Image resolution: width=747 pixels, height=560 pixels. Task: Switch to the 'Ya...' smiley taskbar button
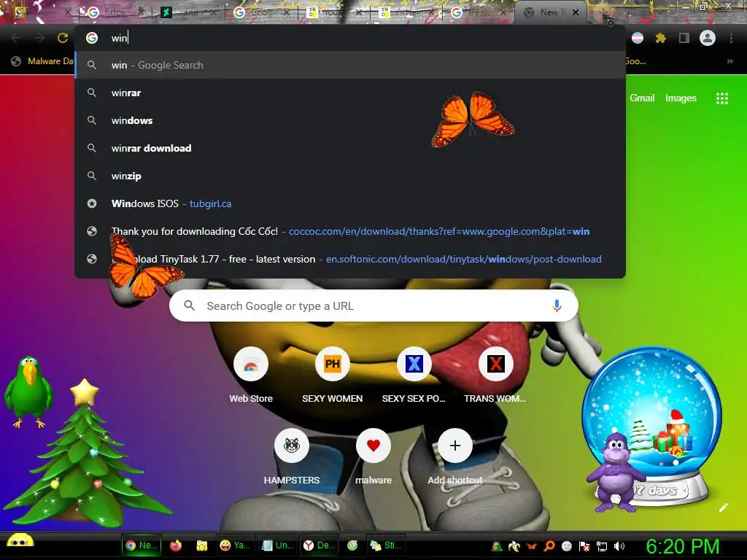pyautogui.click(x=236, y=545)
